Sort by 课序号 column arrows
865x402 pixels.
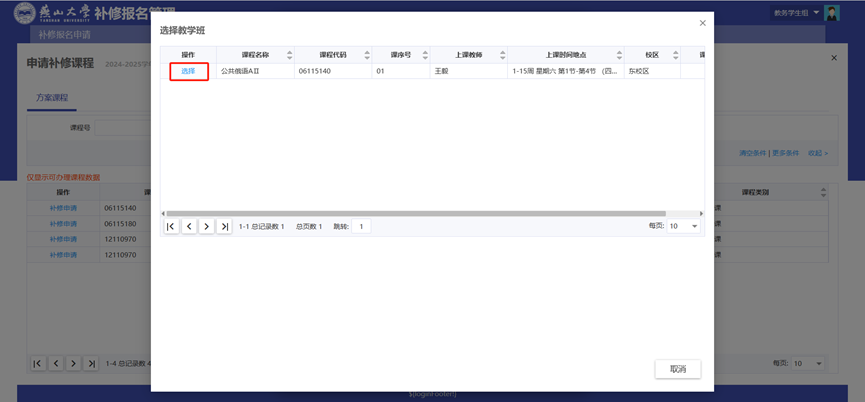coord(424,55)
